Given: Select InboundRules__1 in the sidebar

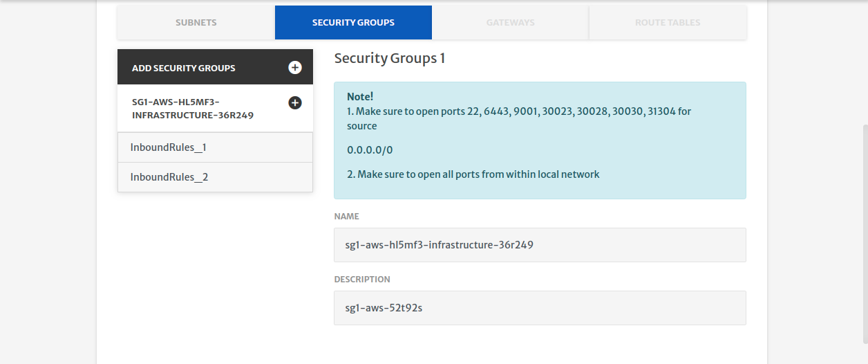Looking at the screenshot, I should (216, 147).
